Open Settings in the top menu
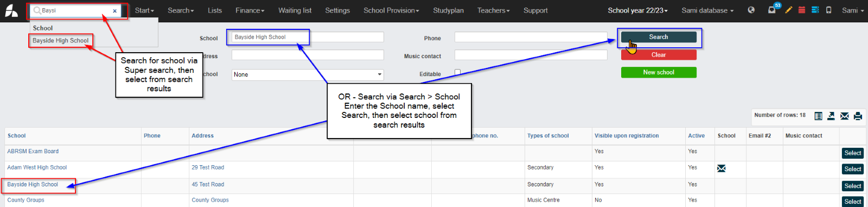The width and height of the screenshot is (868, 207). coord(337,10)
